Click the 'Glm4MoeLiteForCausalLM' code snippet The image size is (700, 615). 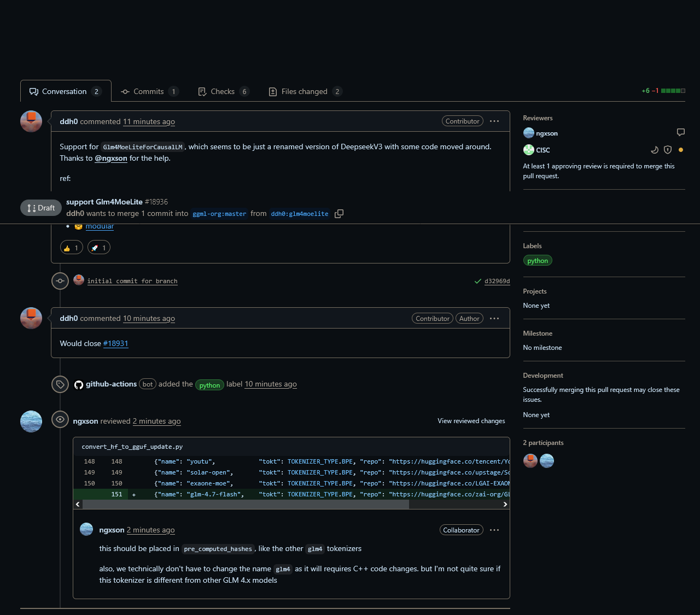(143, 147)
